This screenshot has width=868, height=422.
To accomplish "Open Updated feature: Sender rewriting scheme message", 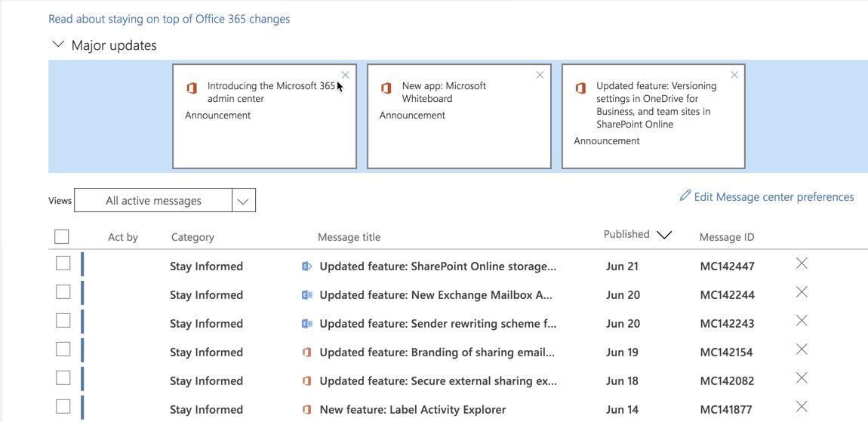I will pyautogui.click(x=438, y=324).
